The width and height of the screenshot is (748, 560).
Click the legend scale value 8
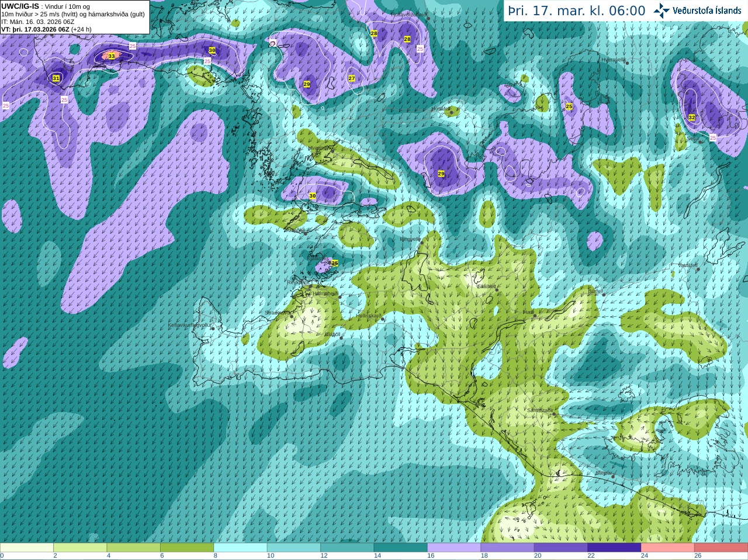[215, 556]
